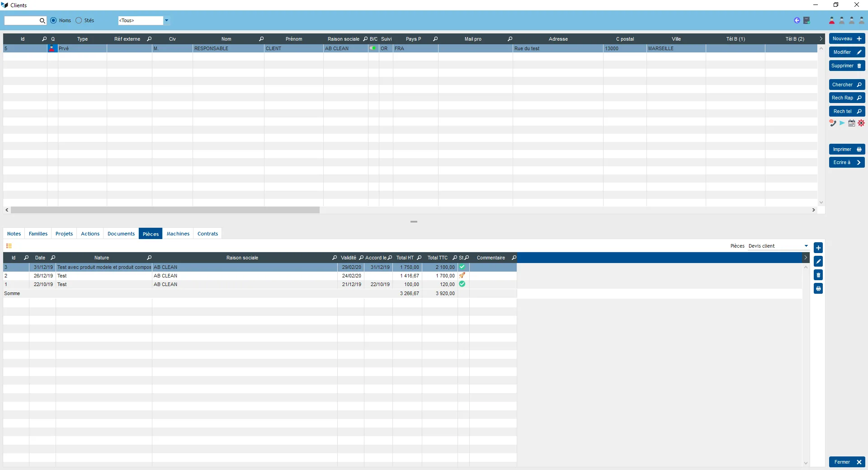Image resolution: width=868 pixels, height=470 pixels.
Task: Click the horizontal scrollbar thumb of the clients table
Action: point(165,210)
